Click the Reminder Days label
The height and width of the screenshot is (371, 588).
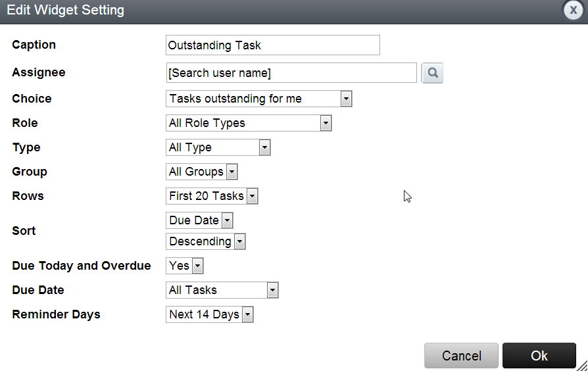tap(56, 314)
